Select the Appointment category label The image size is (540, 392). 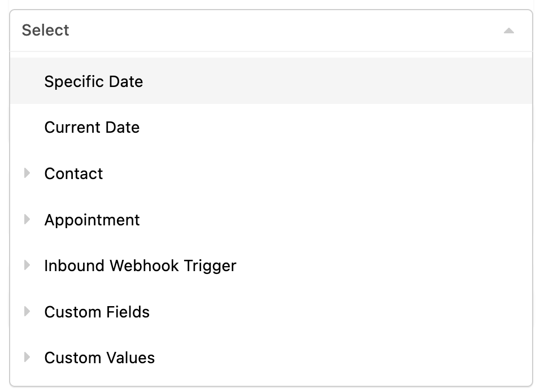92,220
